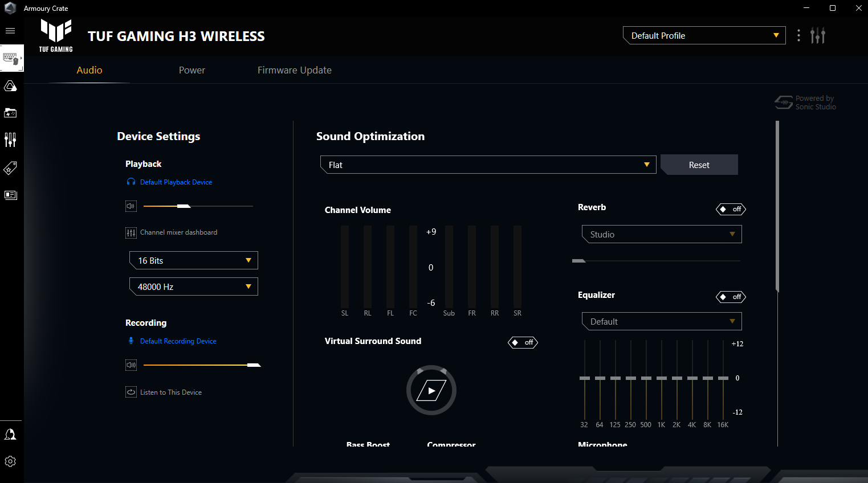Click the FR channel volume bar
Viewport: 868px width, 483px height.
[x=472, y=267]
